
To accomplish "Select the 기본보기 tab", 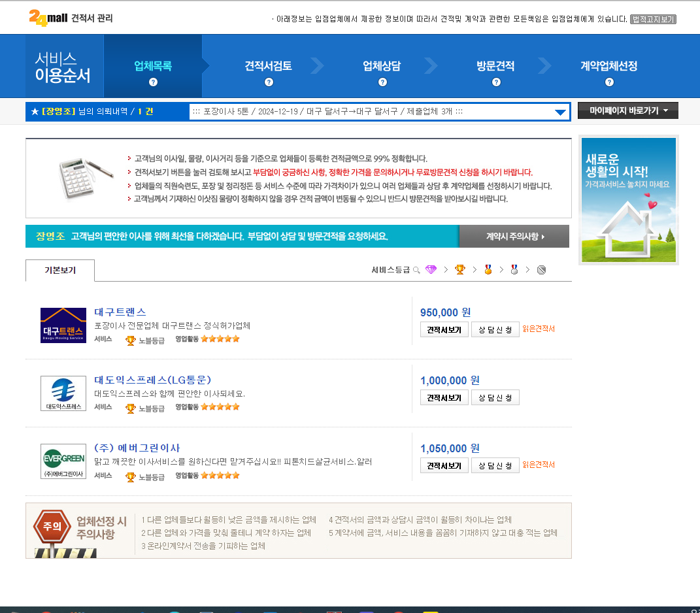I will pyautogui.click(x=60, y=271).
